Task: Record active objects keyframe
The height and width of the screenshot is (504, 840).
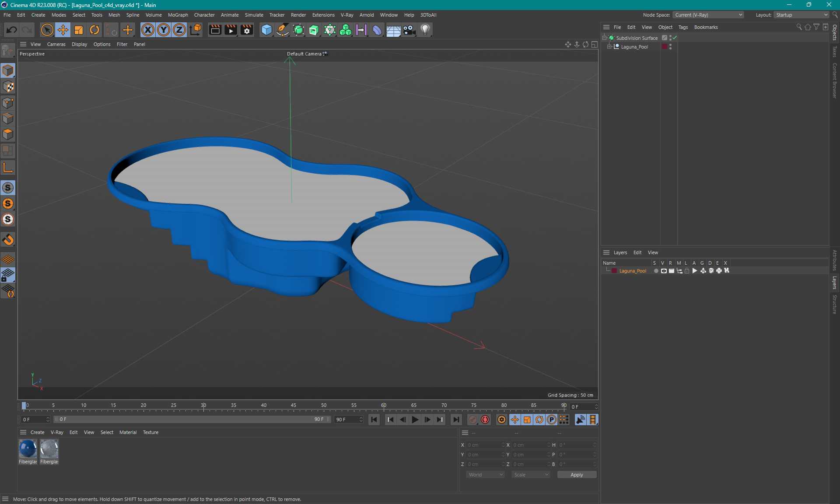Action: [x=472, y=420]
